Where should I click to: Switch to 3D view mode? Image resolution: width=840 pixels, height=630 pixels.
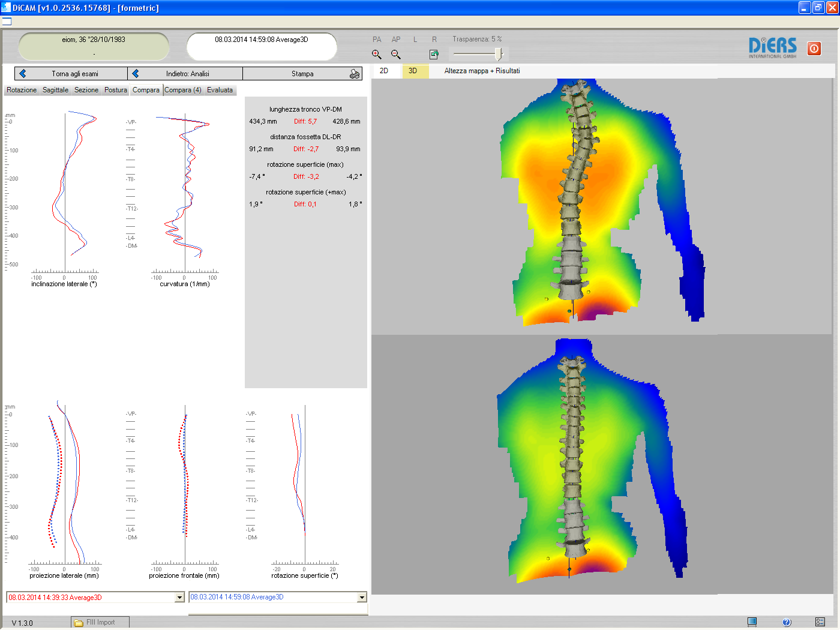[413, 71]
